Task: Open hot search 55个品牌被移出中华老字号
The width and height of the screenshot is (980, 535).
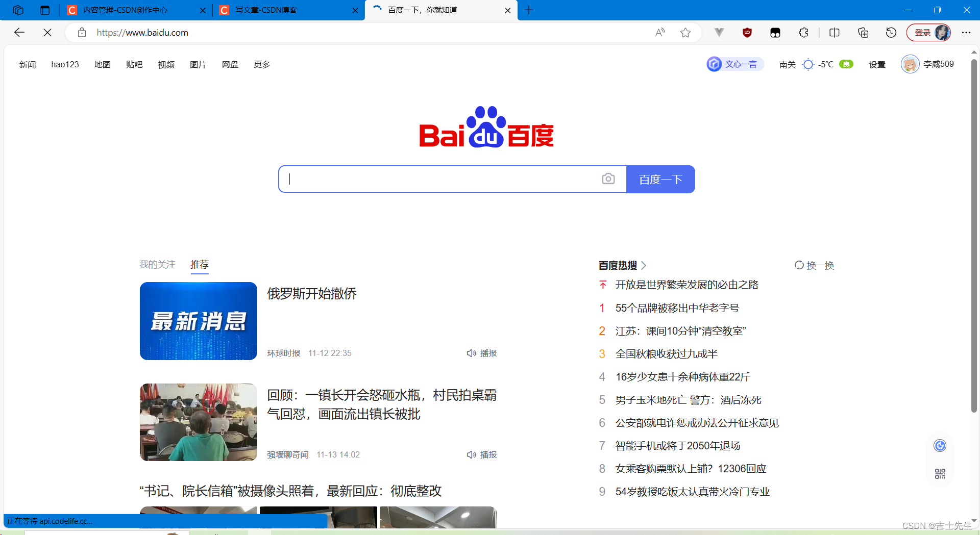Action: pos(677,308)
